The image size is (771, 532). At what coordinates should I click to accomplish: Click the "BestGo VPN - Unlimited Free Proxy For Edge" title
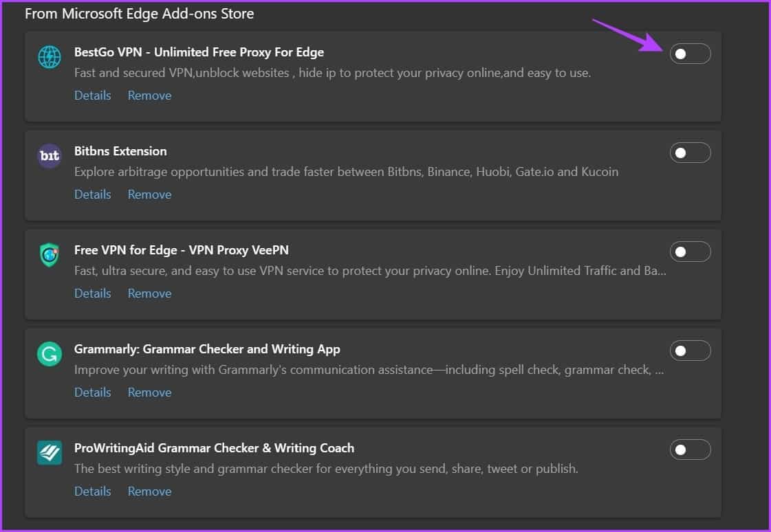(x=199, y=52)
